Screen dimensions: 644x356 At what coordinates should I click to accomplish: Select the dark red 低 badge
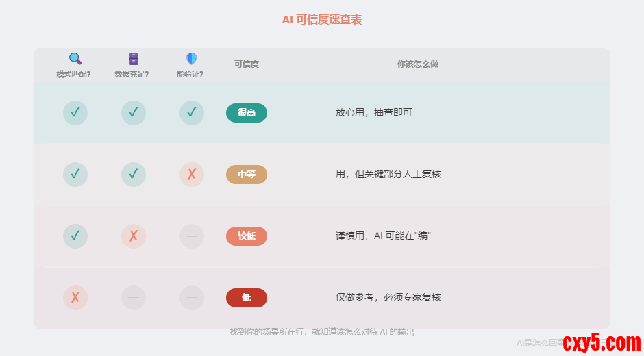pos(247,298)
